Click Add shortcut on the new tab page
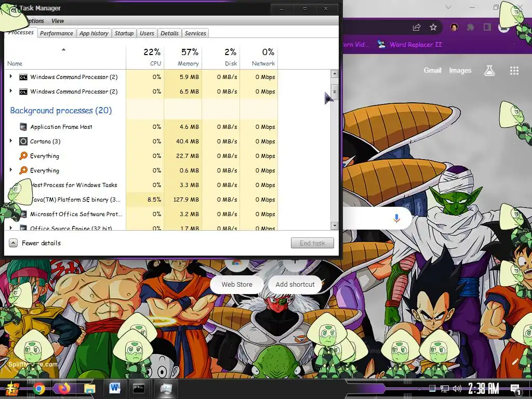The image size is (532, 399). point(295,285)
